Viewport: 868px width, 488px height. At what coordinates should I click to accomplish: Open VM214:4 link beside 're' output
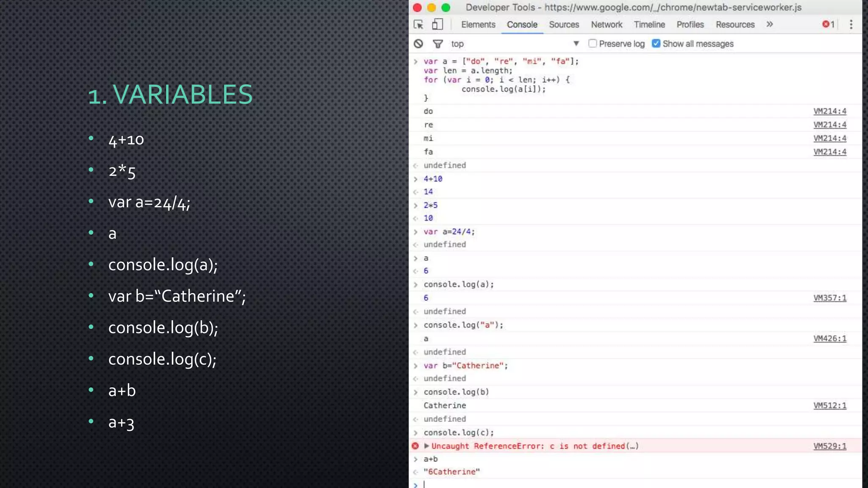(830, 125)
